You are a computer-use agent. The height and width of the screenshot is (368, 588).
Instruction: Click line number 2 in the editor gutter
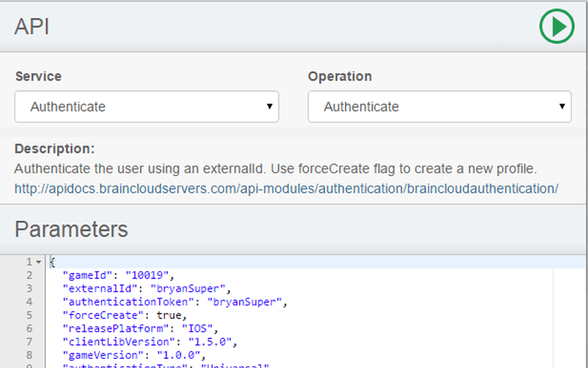(x=29, y=275)
